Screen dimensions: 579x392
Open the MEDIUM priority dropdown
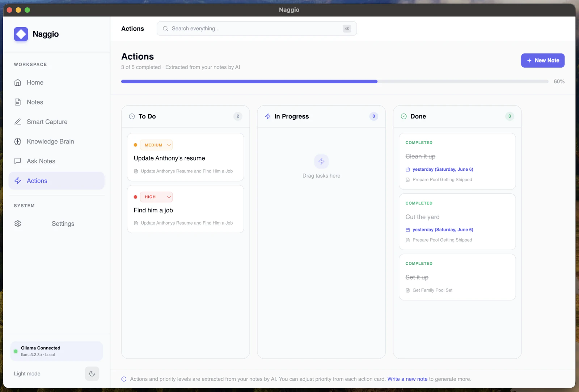coord(156,145)
